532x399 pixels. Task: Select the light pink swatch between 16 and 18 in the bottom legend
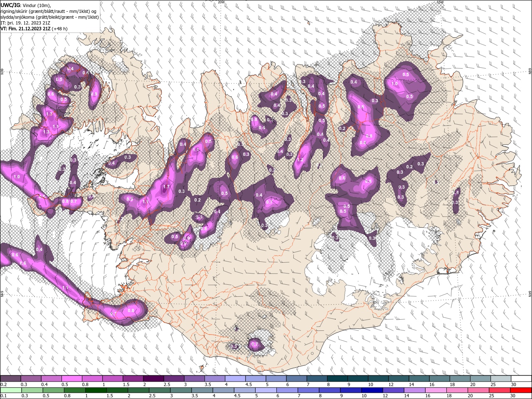(436, 390)
